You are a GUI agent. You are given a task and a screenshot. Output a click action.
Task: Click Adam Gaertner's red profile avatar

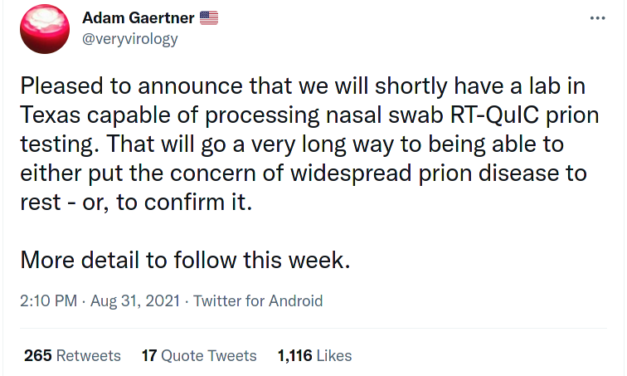tap(45, 29)
